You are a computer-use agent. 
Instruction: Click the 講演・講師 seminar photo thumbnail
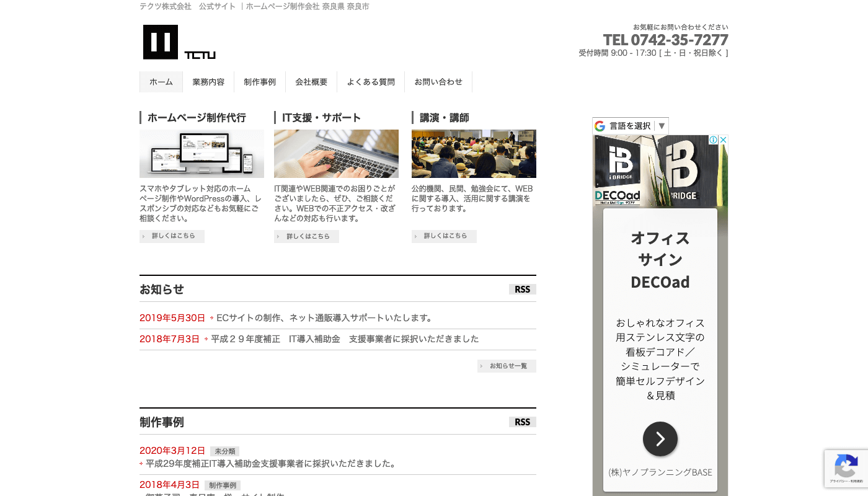474,154
